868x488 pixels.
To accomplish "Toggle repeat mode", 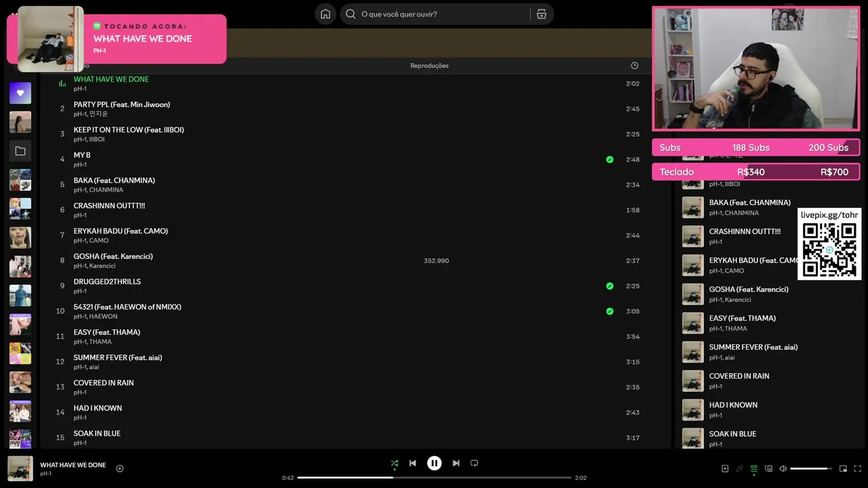I will pyautogui.click(x=474, y=464).
